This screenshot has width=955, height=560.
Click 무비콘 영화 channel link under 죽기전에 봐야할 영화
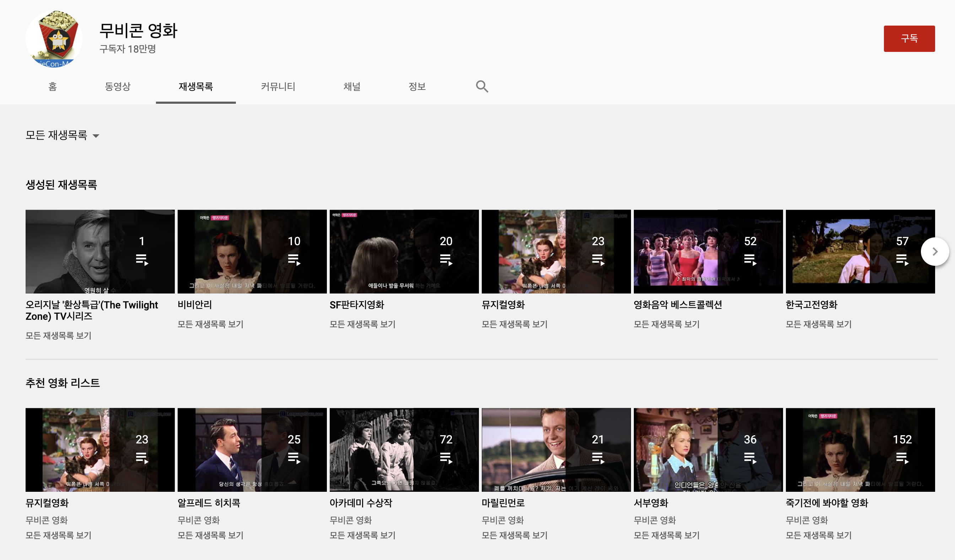[806, 520]
